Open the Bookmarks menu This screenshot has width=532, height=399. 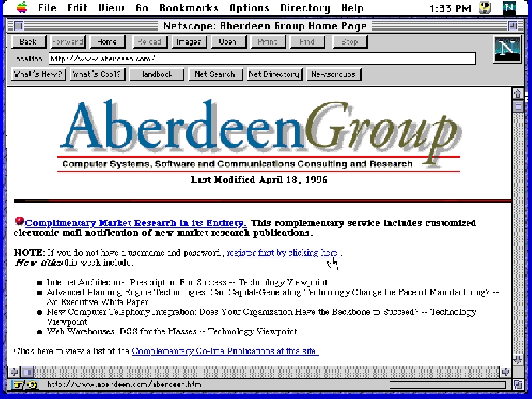189,7
